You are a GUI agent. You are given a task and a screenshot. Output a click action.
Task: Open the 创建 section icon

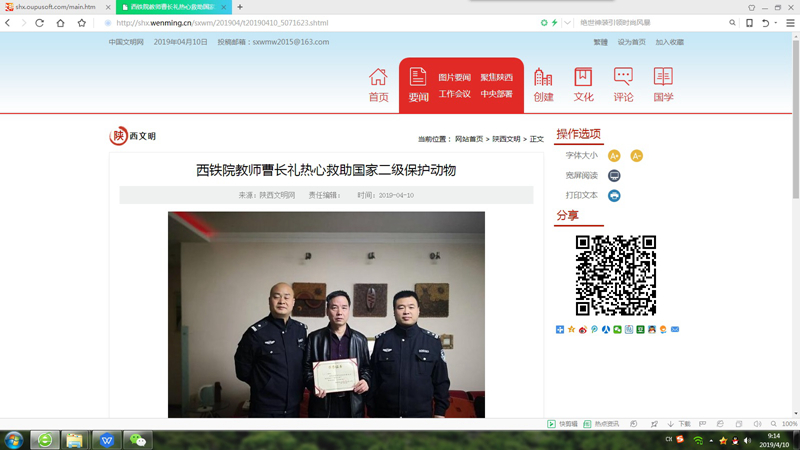(x=543, y=84)
